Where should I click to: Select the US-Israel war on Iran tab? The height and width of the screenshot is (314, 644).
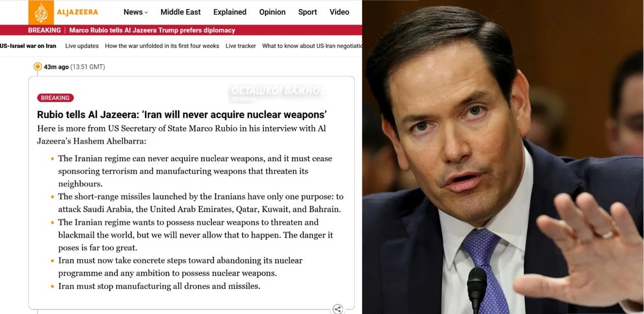pos(28,46)
